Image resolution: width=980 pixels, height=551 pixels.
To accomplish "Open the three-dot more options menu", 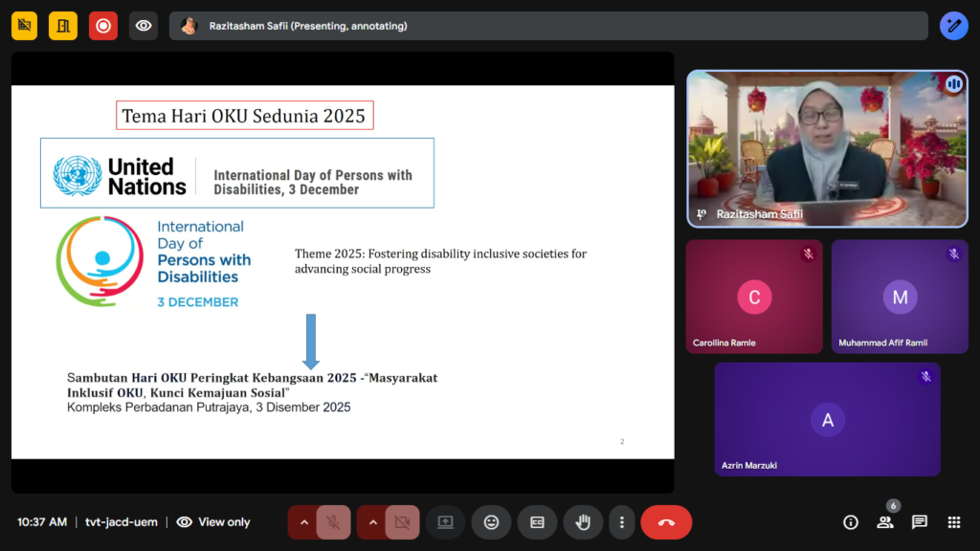I will point(622,522).
